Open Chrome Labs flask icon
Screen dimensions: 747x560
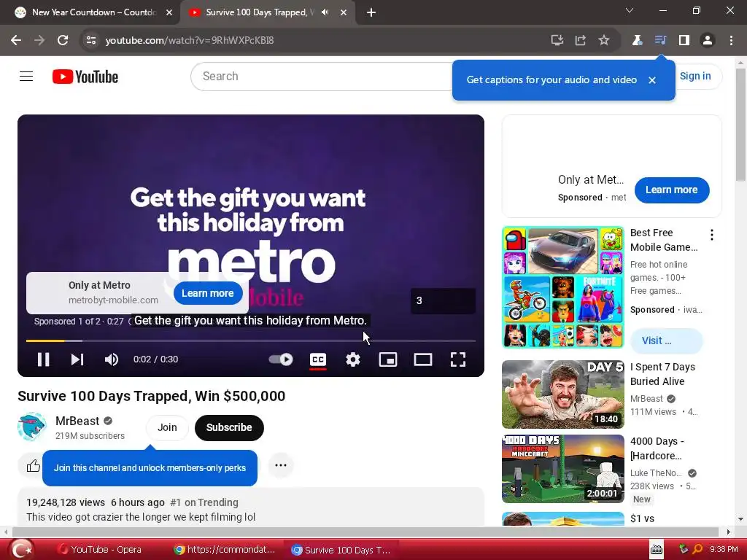(637, 40)
